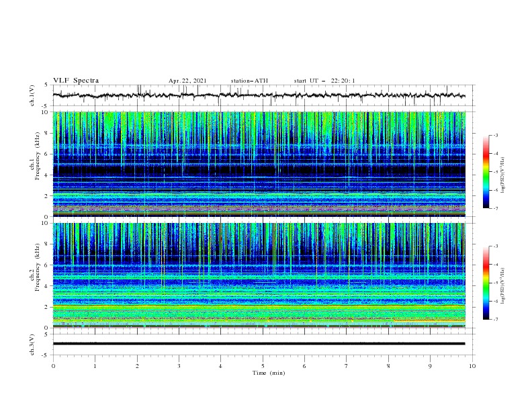Click the ch.2 "Frequency (kHz)" axis label
The width and height of the screenshot is (532, 411).
37,267
